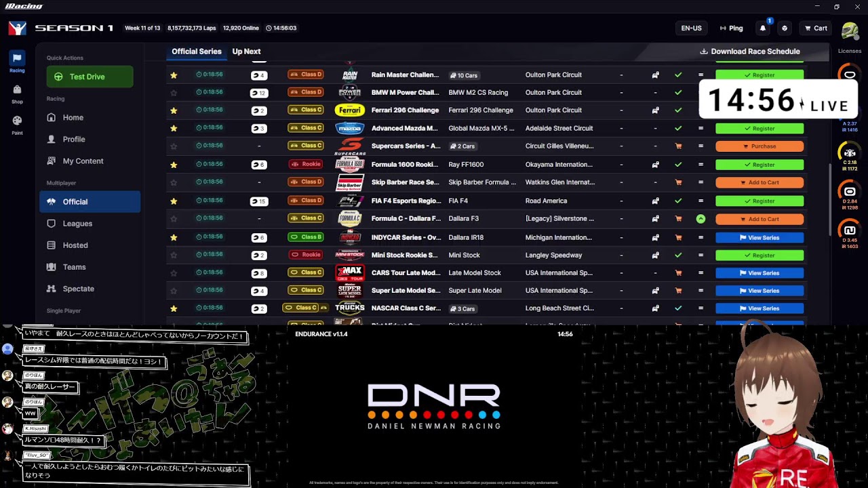Click the Rookie badge on Mini Stock row
The image size is (868, 488).
[x=306, y=255]
